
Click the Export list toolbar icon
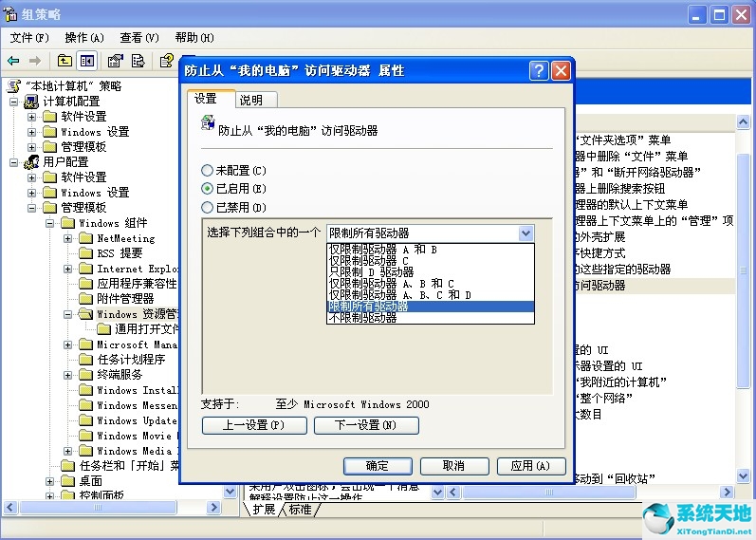(x=138, y=61)
